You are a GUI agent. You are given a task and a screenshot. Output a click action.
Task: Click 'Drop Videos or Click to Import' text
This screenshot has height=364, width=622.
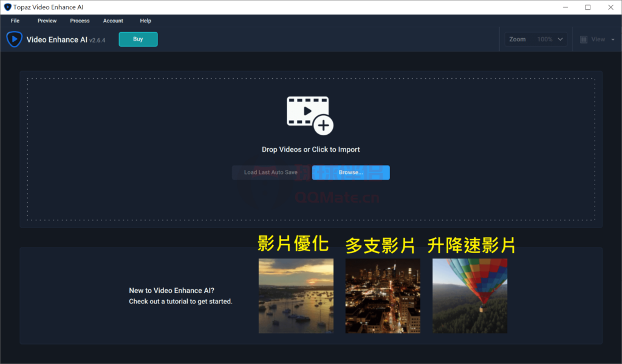click(310, 149)
